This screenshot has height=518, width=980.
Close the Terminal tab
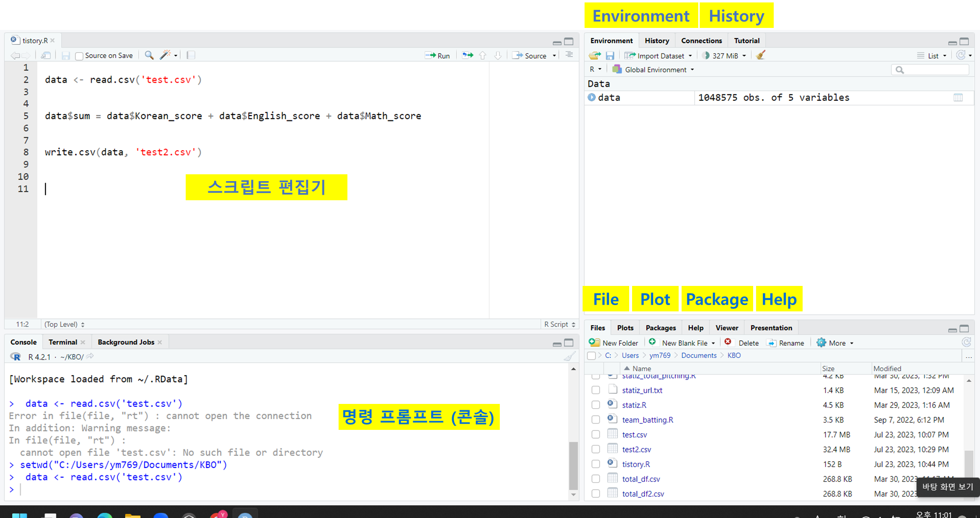[83, 342]
